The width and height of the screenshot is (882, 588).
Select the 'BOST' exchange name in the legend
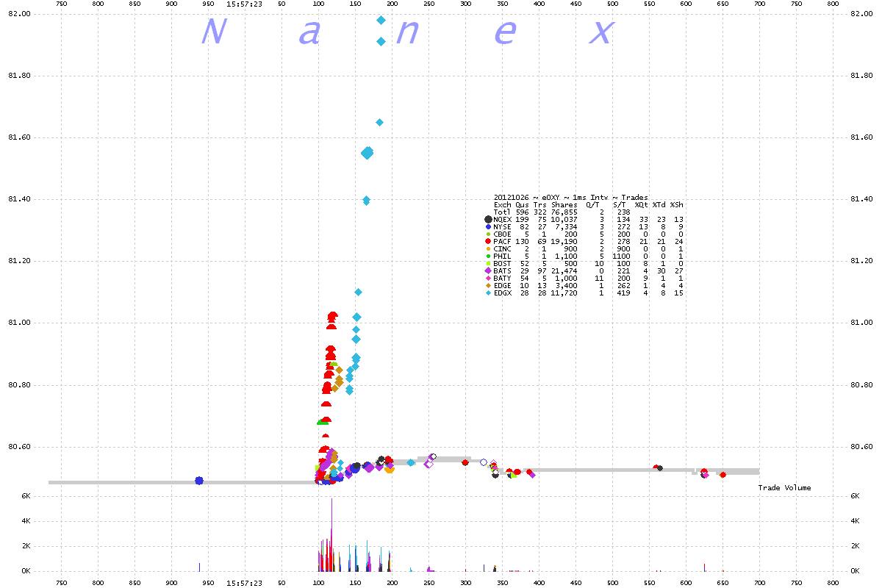tap(503, 263)
